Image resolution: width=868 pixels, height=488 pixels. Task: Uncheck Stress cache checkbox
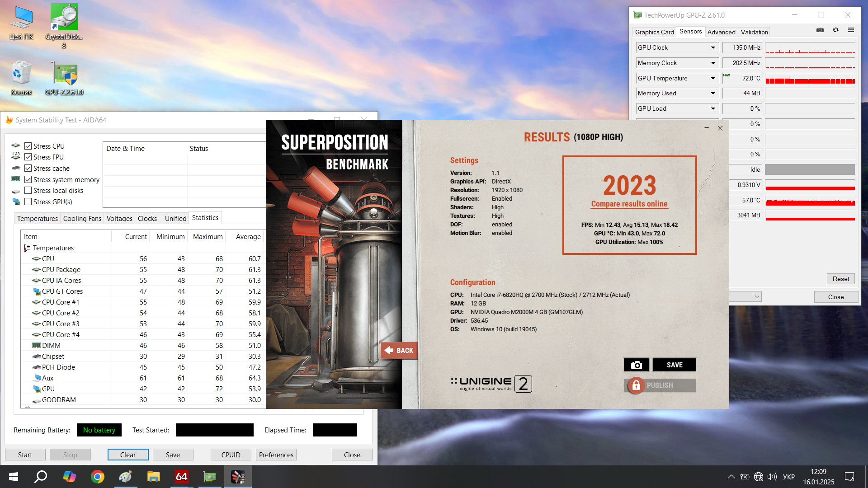pyautogui.click(x=28, y=168)
